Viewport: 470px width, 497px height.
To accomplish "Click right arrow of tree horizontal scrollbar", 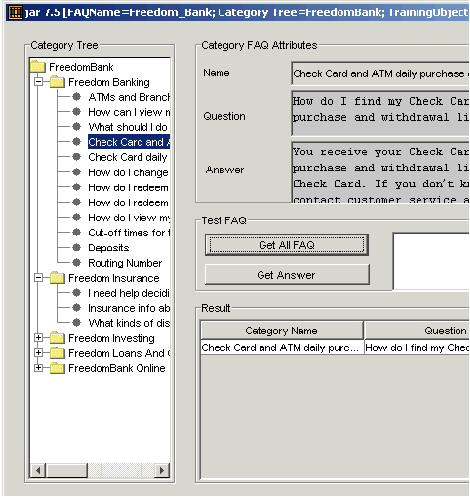I will tap(162, 470).
